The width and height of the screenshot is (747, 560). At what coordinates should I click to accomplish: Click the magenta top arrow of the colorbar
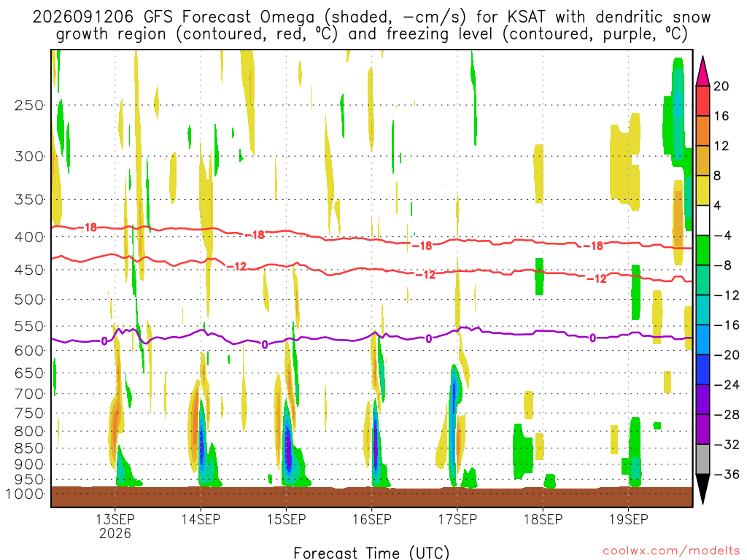(703, 71)
